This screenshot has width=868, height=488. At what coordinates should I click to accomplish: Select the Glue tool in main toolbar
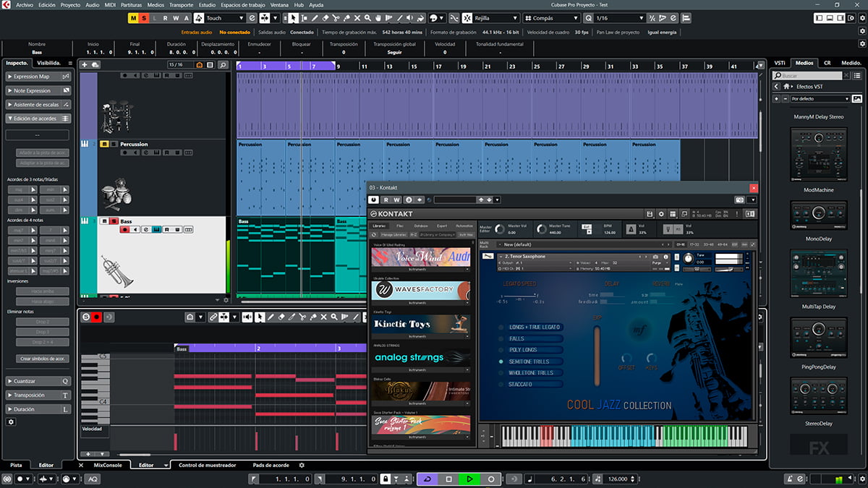point(348,18)
